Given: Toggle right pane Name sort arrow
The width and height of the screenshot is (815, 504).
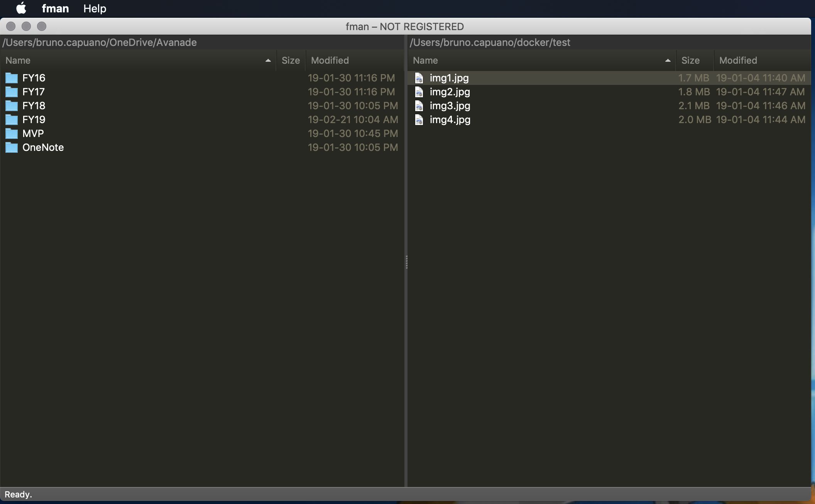Looking at the screenshot, I should pos(668,61).
